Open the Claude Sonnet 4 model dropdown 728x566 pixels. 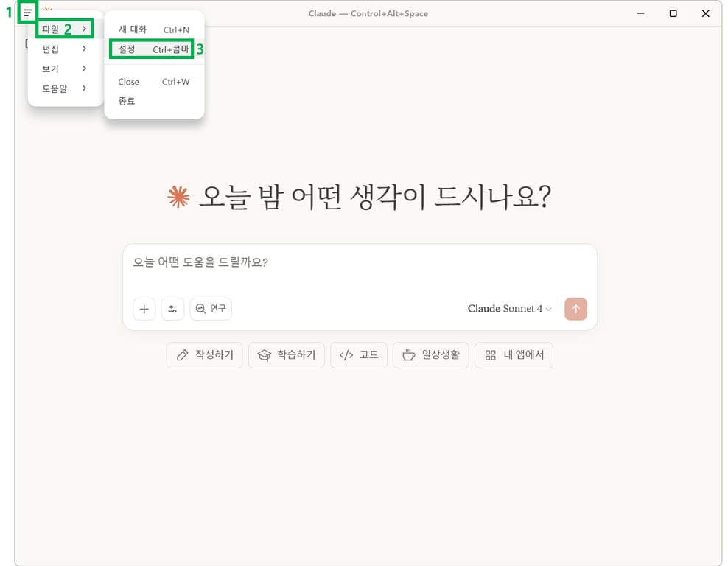coord(509,308)
